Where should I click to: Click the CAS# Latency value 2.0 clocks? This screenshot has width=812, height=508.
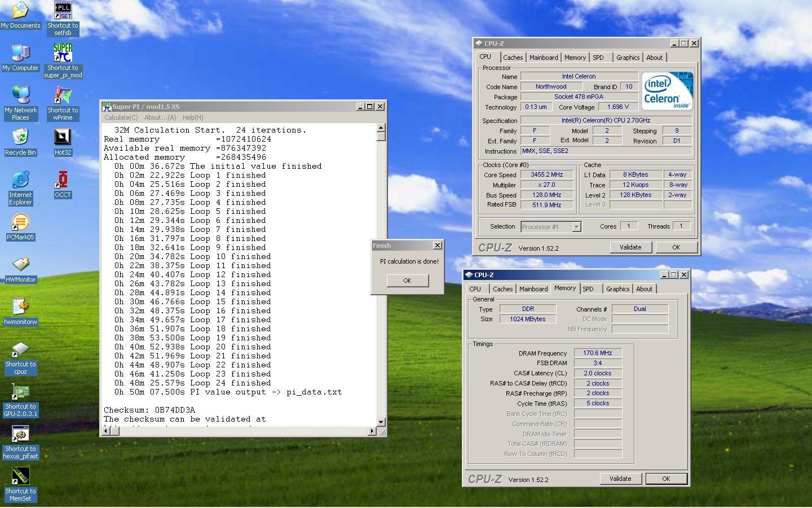(598, 374)
